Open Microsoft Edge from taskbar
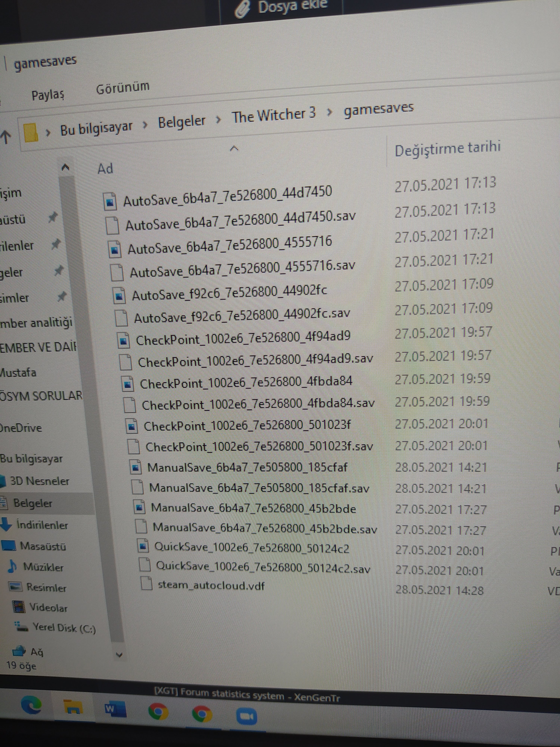 tap(31, 705)
